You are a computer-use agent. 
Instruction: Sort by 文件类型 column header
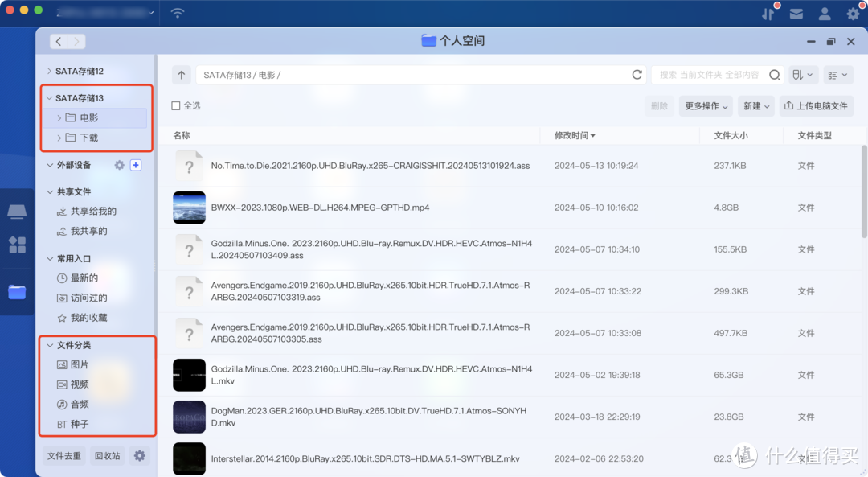click(814, 136)
